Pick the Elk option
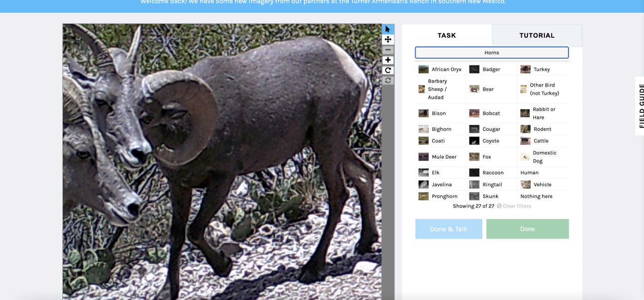Screen dimensions: 644x300 [x=441, y=173]
